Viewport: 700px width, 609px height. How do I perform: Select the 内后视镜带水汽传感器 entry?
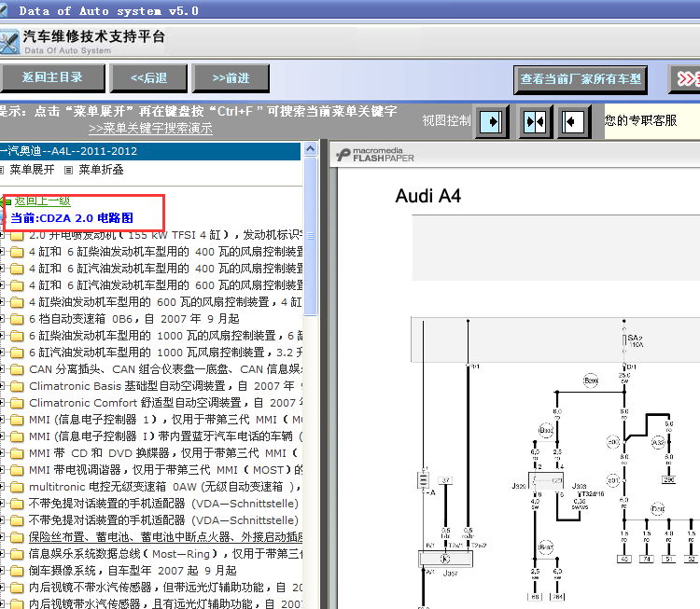[x=165, y=604]
